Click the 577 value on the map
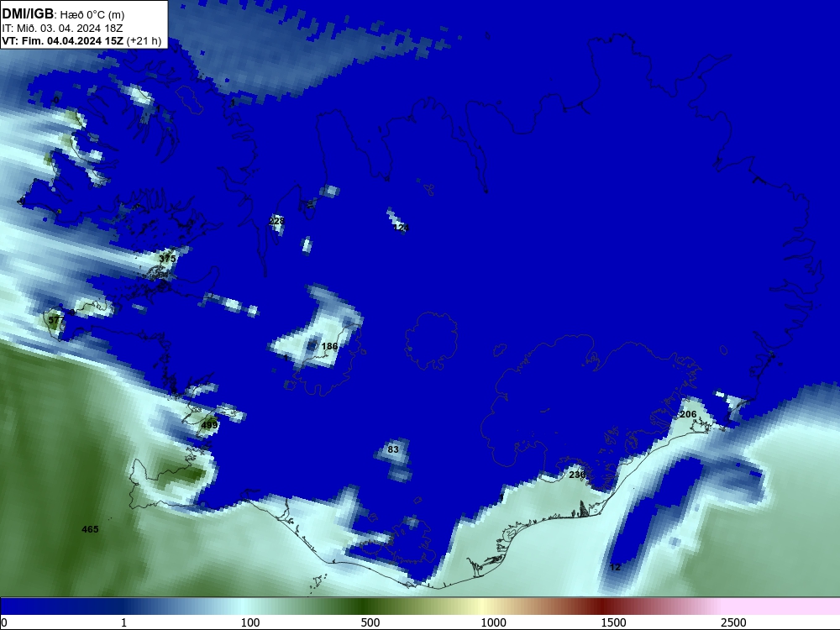 point(55,320)
